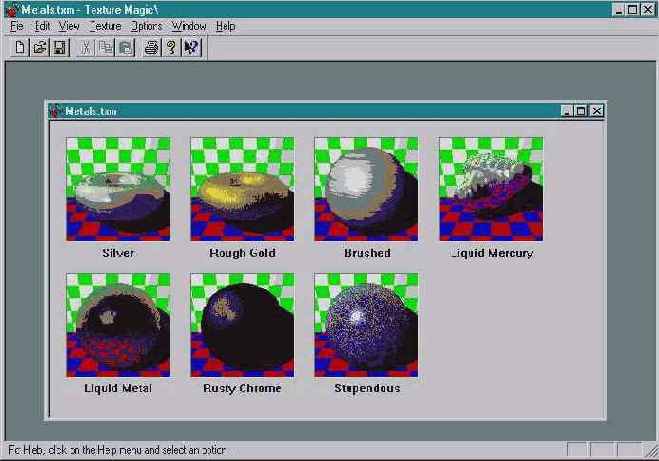This screenshot has width=659, height=461.
Task: Click the Liquid Mercury label text
Action: coord(491,253)
